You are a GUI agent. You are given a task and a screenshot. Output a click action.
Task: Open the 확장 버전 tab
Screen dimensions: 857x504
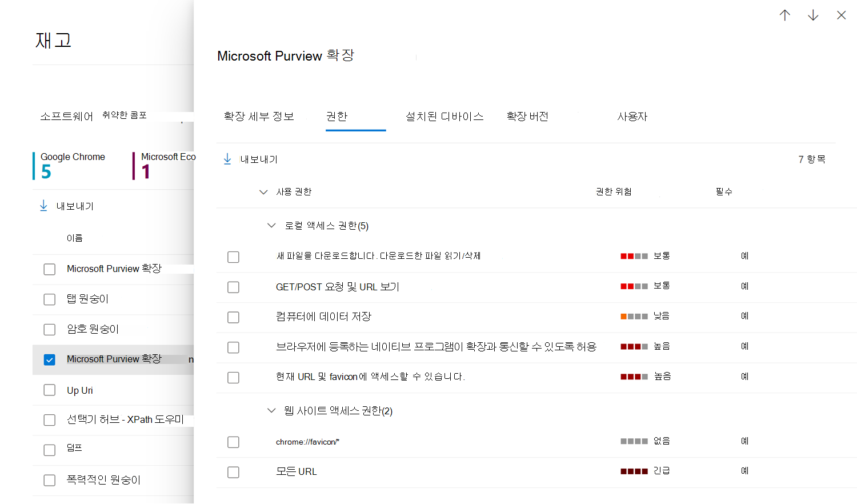coord(527,117)
